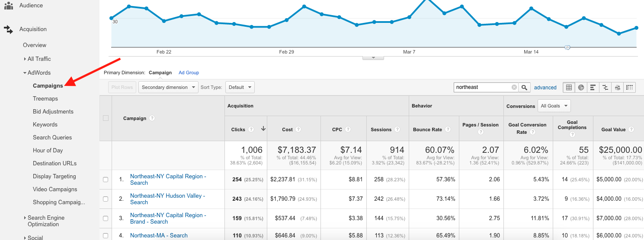Select the term cloud view icon
This screenshot has height=240, width=644.
tap(617, 87)
